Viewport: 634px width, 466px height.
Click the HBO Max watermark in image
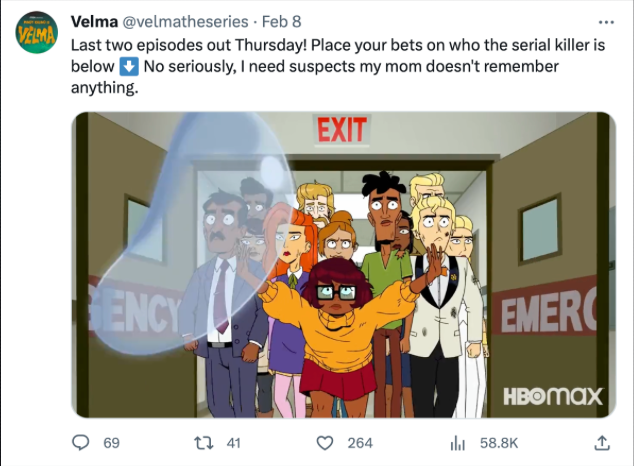coord(553,396)
